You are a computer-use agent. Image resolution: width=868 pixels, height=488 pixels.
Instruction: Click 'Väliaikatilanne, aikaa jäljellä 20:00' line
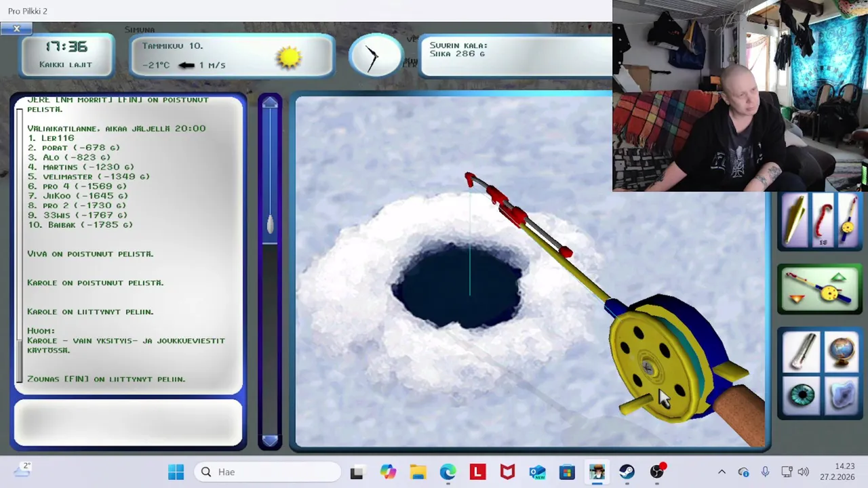click(x=117, y=128)
